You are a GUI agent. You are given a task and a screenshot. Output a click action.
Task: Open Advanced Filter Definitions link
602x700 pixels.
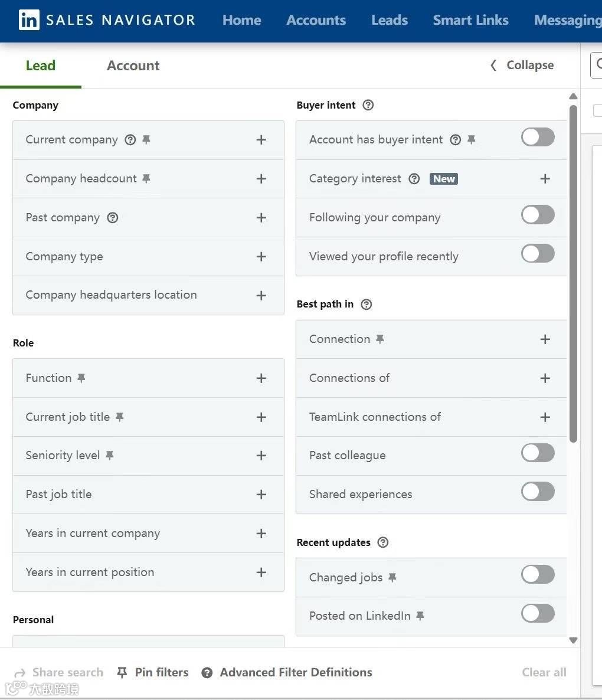(296, 672)
